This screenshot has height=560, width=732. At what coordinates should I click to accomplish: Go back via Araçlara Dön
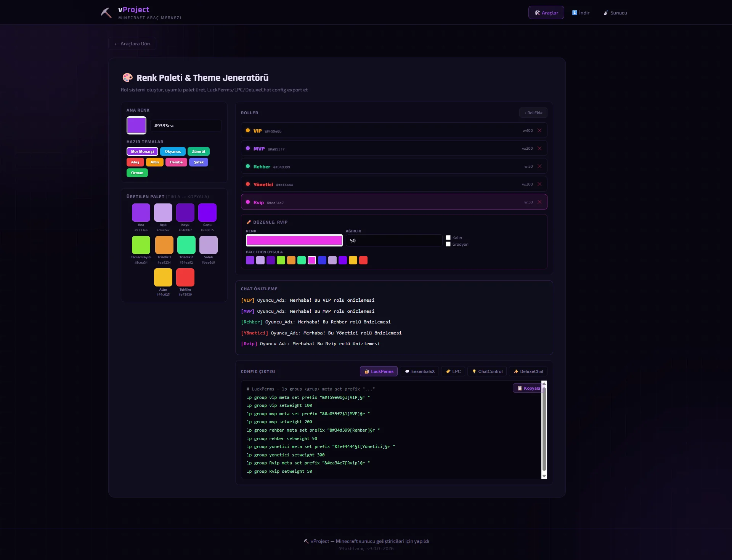tap(132, 43)
